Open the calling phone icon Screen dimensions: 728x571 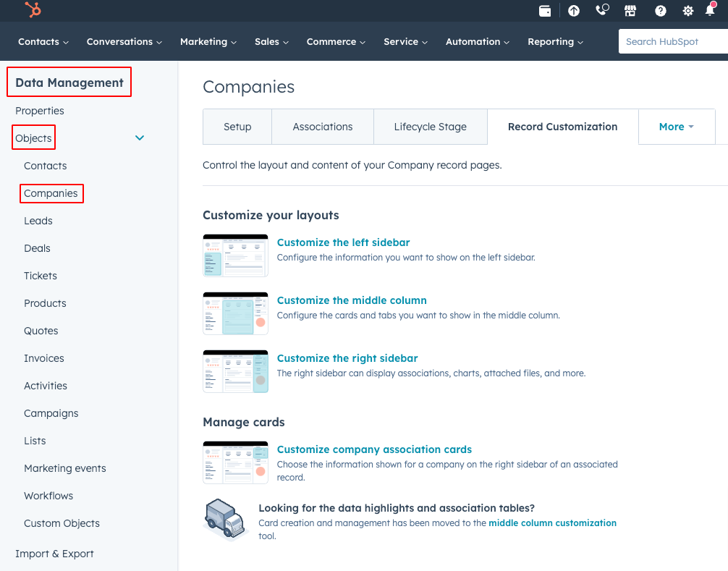602,10
